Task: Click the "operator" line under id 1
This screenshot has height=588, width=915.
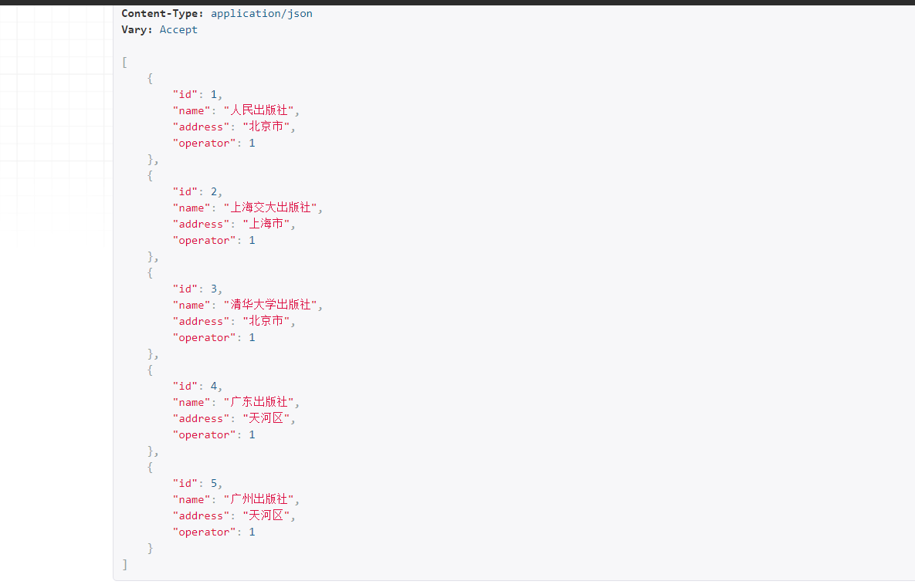Action: click(214, 143)
